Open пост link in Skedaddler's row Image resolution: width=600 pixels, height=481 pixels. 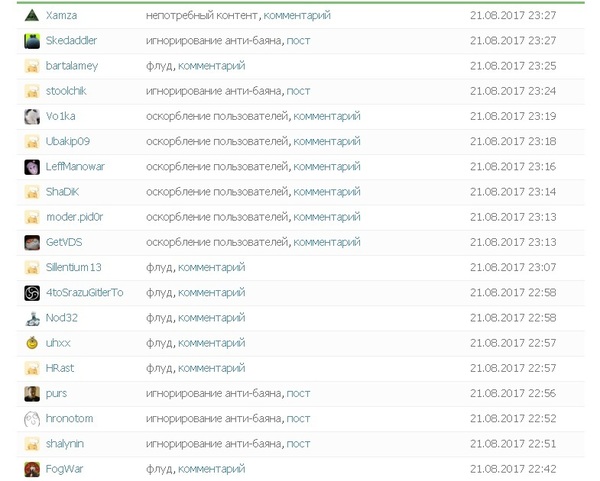298,41
